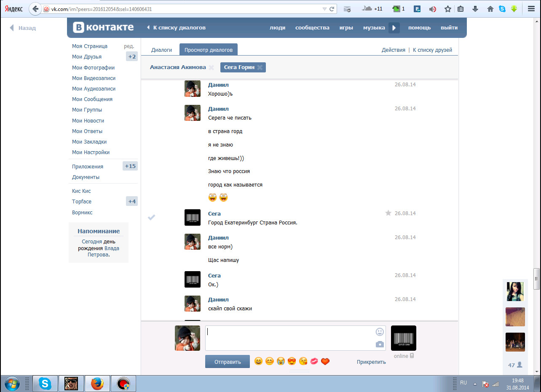
Task: Click the browser back arrow button
Action: pos(35,8)
